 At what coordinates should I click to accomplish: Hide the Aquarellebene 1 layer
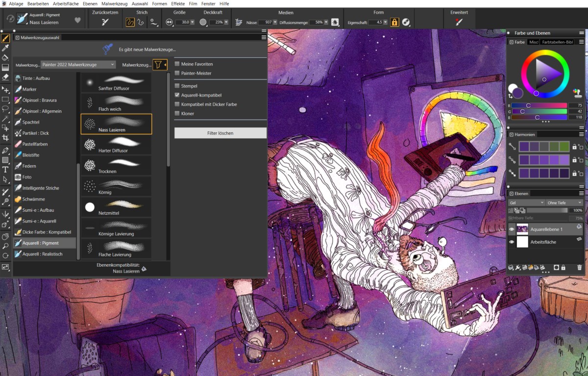[x=512, y=229]
